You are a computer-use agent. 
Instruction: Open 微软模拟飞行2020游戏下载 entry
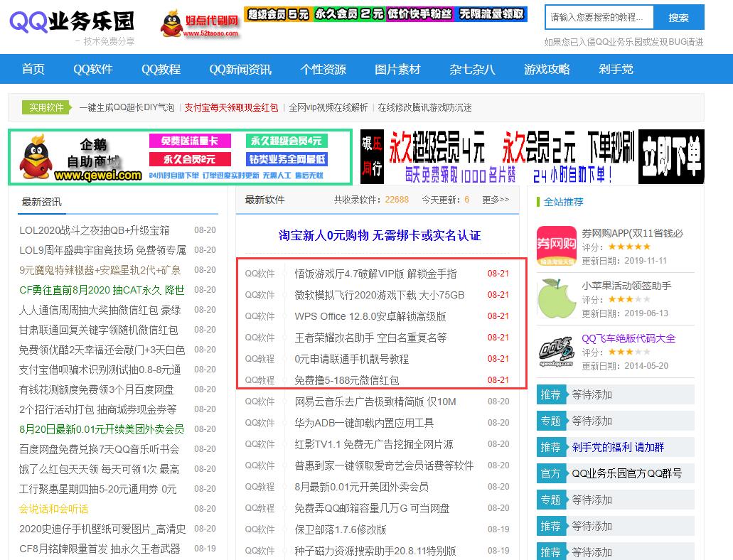(380, 295)
